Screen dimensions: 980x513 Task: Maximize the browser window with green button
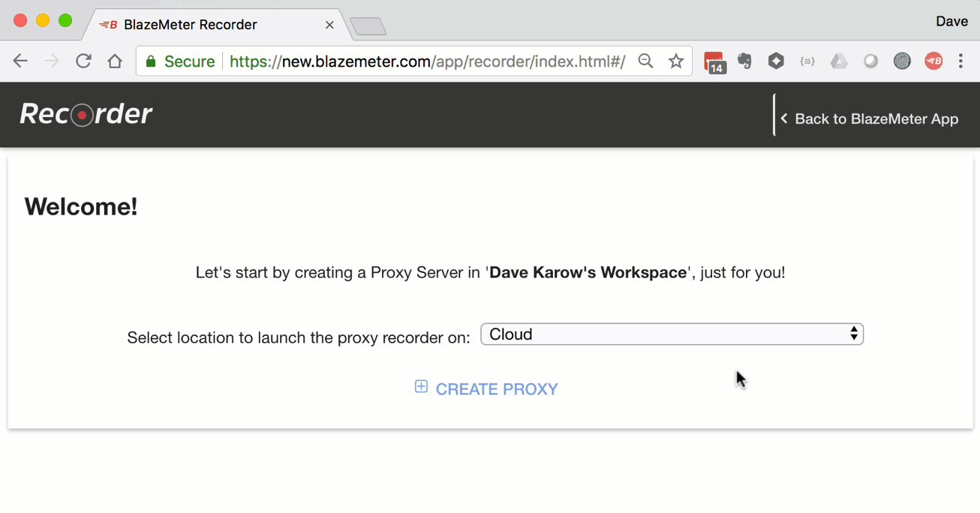(x=65, y=21)
